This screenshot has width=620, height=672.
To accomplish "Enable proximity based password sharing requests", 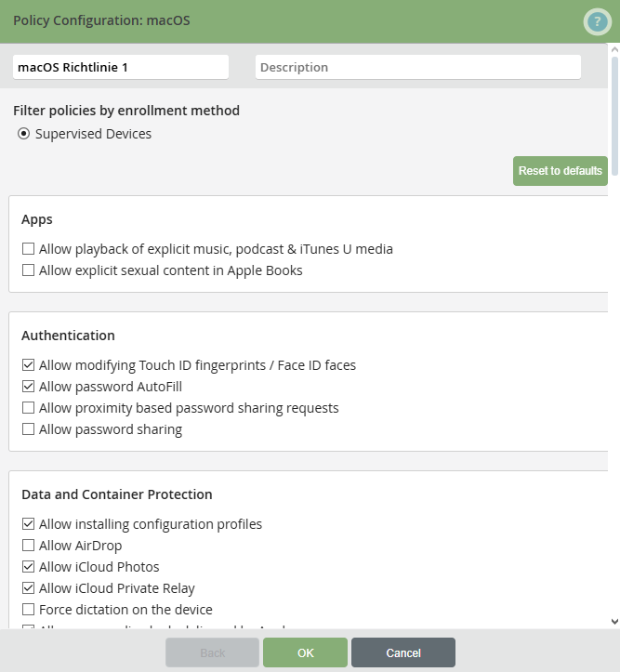I will click(x=29, y=408).
